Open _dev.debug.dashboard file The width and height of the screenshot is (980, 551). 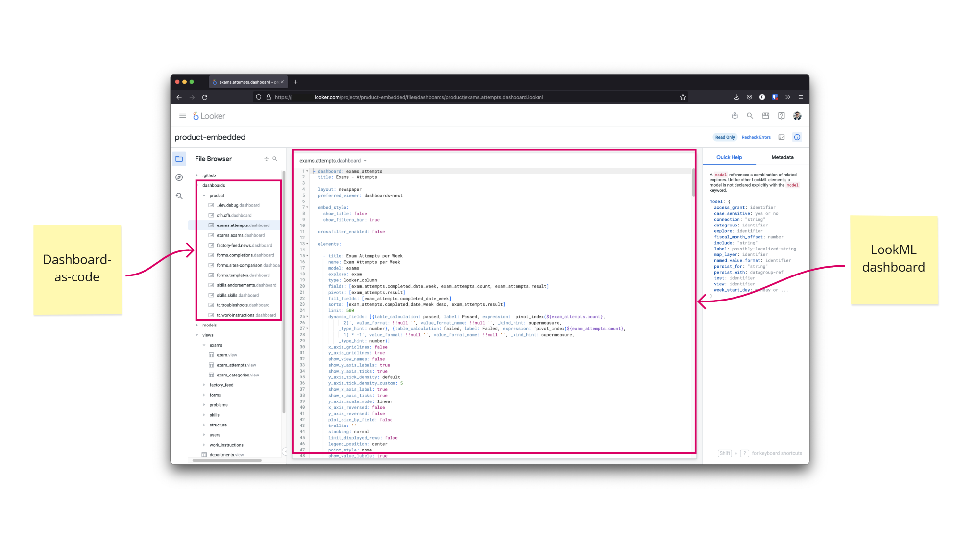click(238, 205)
